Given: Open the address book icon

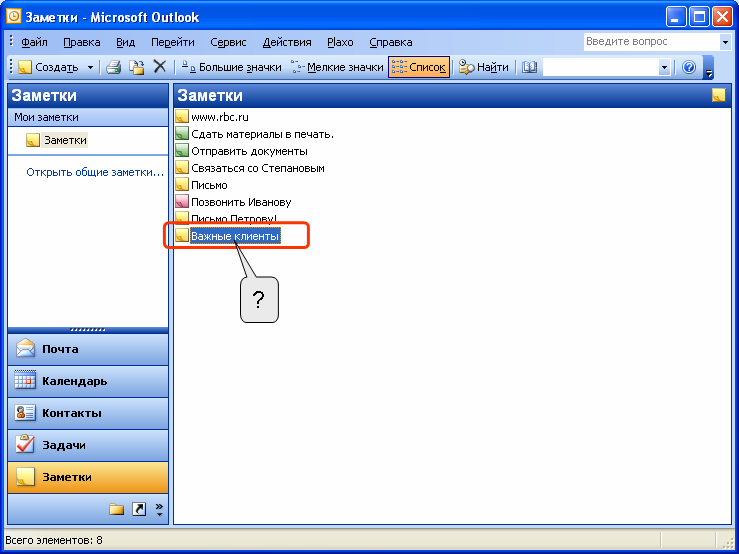Looking at the screenshot, I should 529,67.
